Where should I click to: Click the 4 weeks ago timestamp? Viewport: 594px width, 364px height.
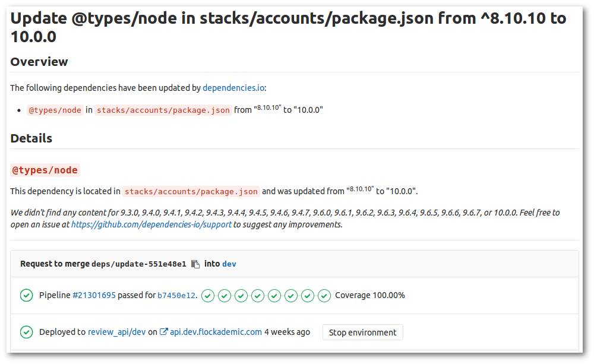tap(287, 332)
